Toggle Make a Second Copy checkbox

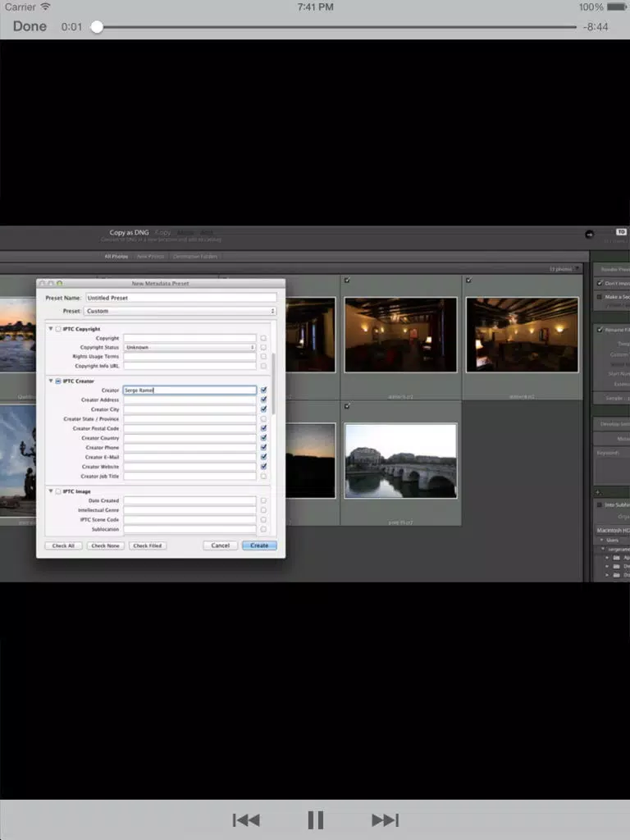600,296
